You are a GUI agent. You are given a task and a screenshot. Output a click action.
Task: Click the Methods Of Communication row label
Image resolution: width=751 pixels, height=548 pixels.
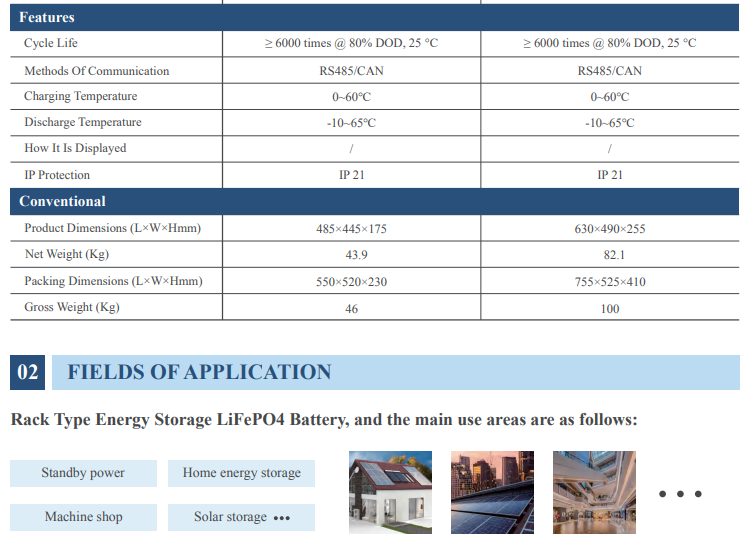(x=96, y=71)
